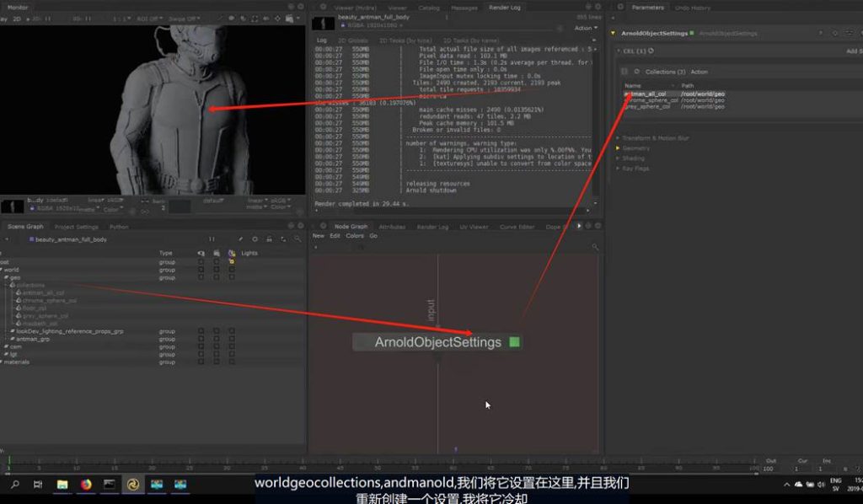Toggle the first checkbox in the world row
863x504 pixels.
pos(201,270)
